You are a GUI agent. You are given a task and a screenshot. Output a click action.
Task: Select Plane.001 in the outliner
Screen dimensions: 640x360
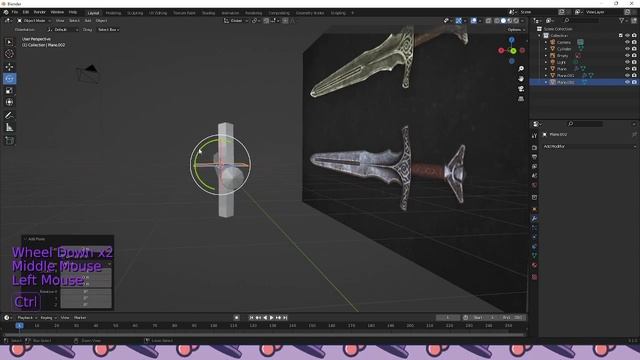tap(566, 76)
